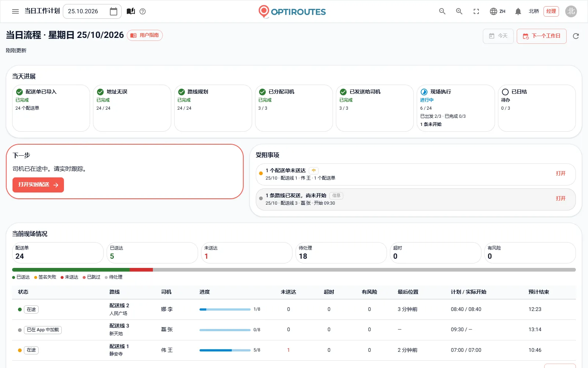The width and height of the screenshot is (588, 368).
Task: Open the 配送单已导入 progress card
Action: [51, 108]
